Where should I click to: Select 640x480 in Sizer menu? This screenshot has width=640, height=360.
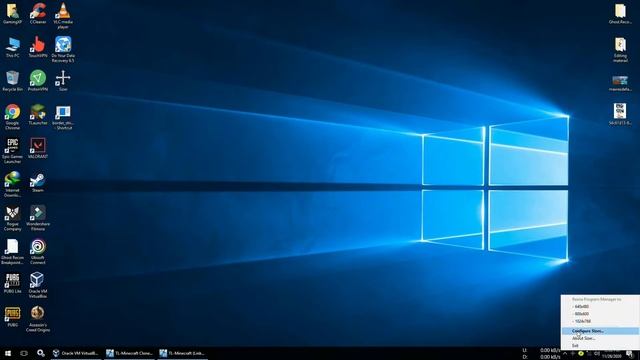click(x=600, y=307)
